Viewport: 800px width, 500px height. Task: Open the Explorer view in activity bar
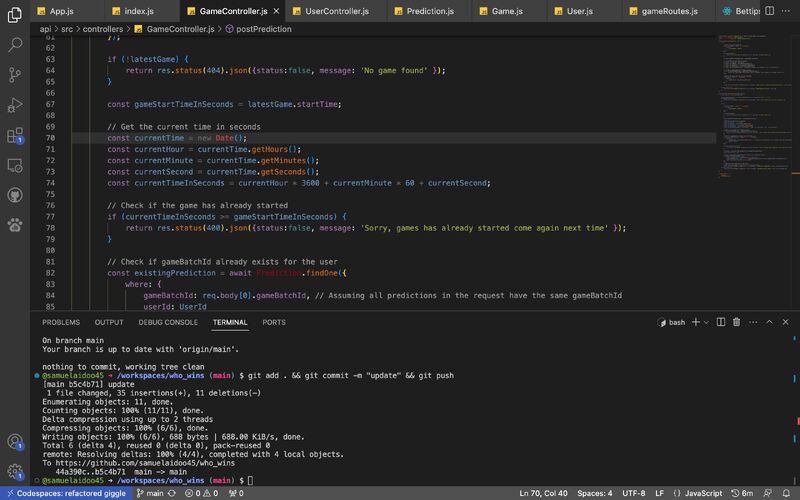[15, 15]
